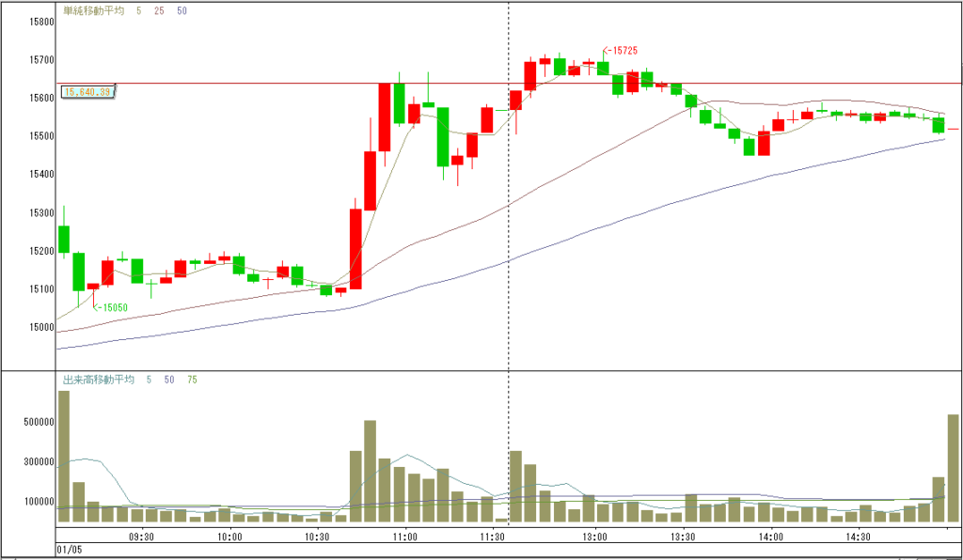This screenshot has width=963, height=560.
Task: Click the red horizontal current-price line
Action: pyautogui.click(x=509, y=83)
